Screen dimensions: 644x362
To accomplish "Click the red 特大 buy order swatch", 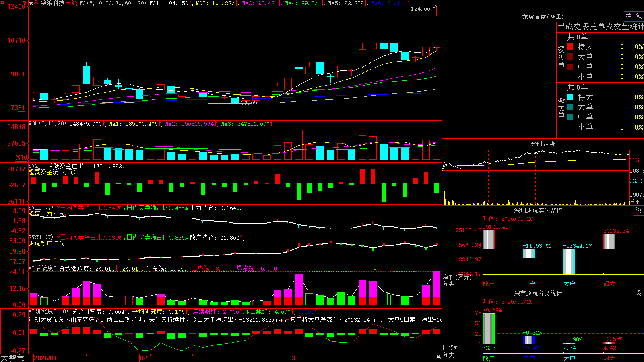I will pos(570,47).
